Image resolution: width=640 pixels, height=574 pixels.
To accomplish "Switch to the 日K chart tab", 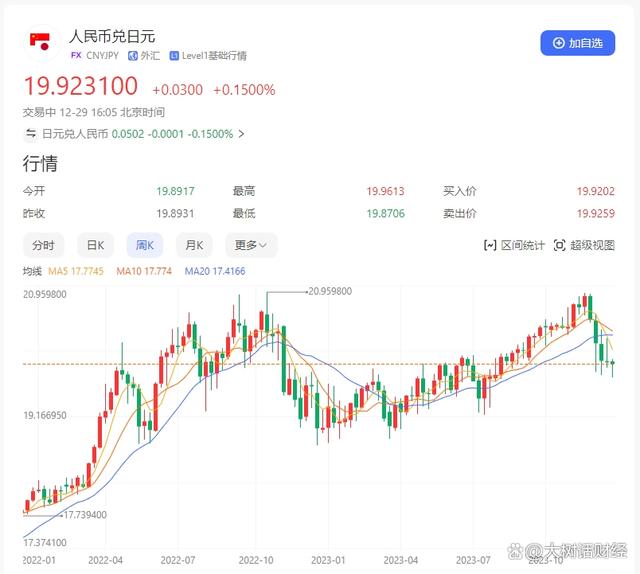I will pyautogui.click(x=96, y=245).
